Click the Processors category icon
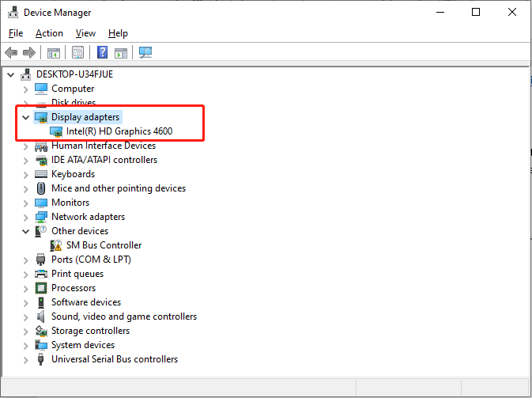 tap(42, 288)
